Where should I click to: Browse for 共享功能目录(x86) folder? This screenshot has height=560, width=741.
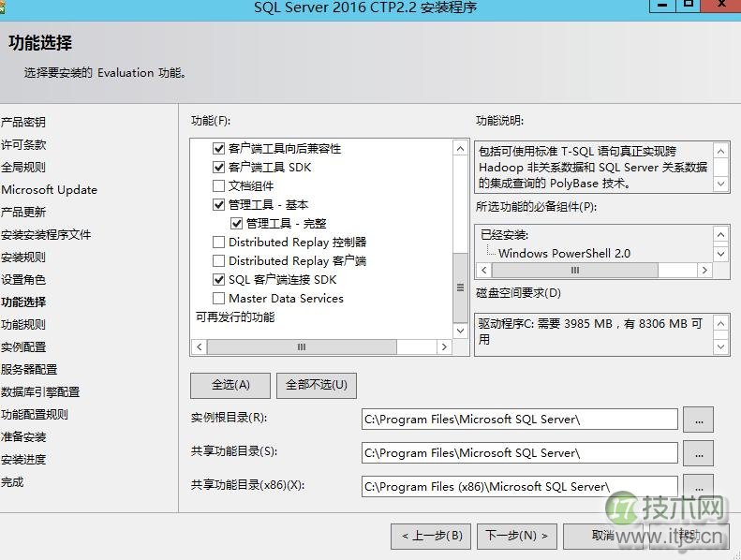click(x=699, y=486)
